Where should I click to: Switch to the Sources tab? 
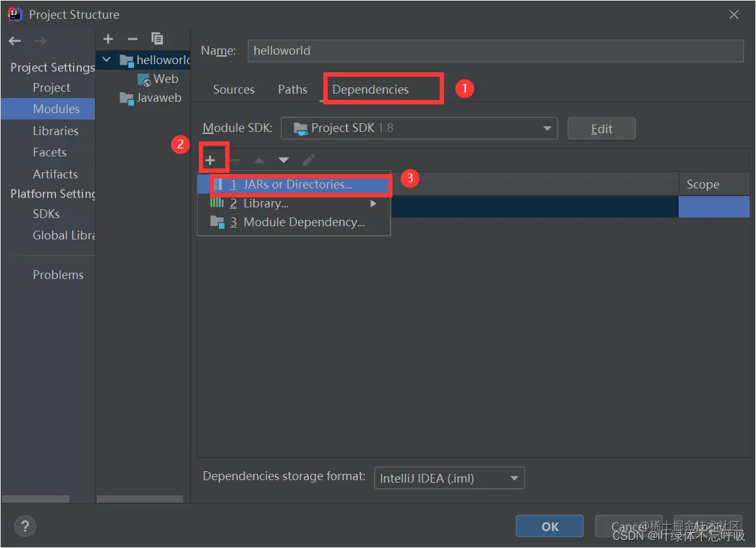pyautogui.click(x=234, y=89)
